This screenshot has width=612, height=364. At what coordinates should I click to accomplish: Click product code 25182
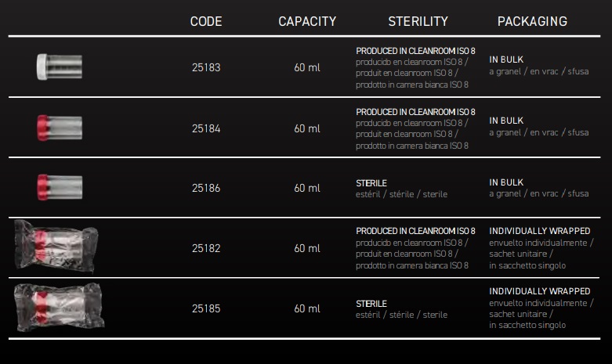(206, 248)
